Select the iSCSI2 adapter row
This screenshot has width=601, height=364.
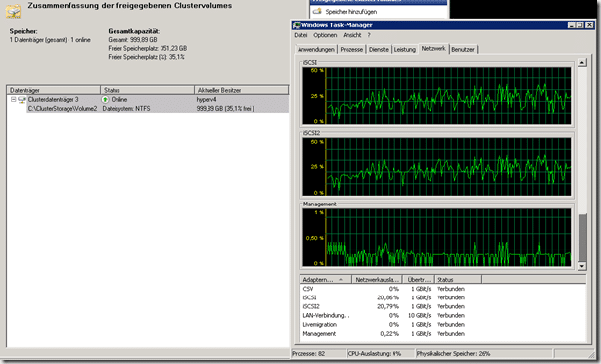click(x=442, y=306)
